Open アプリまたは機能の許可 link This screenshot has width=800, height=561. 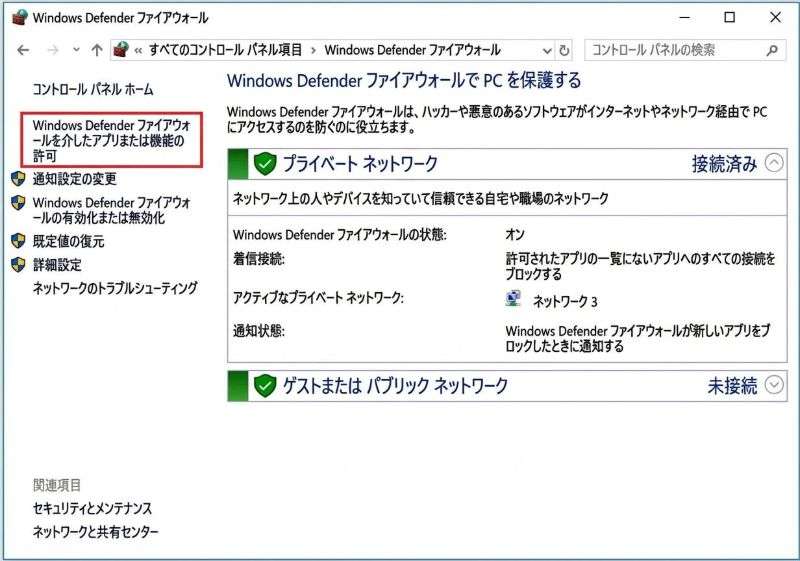point(111,140)
